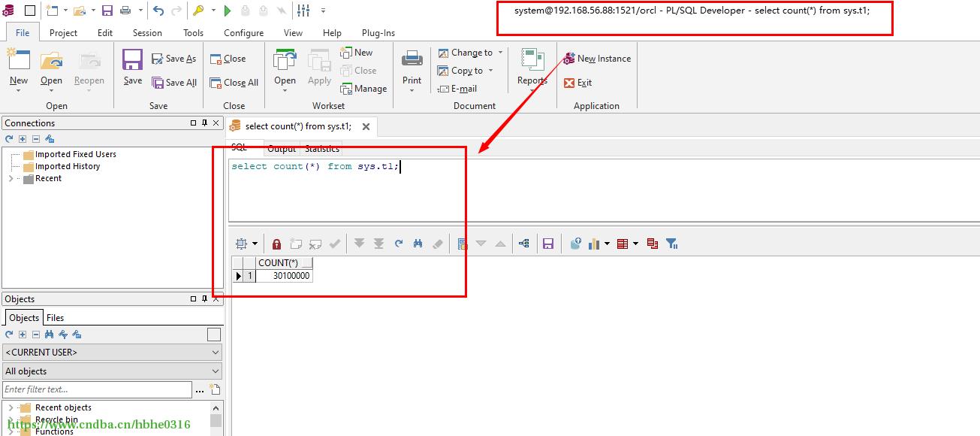This screenshot has width=980, height=436.
Task: Click the Single record view icon in grid toolbar
Action: click(462, 244)
